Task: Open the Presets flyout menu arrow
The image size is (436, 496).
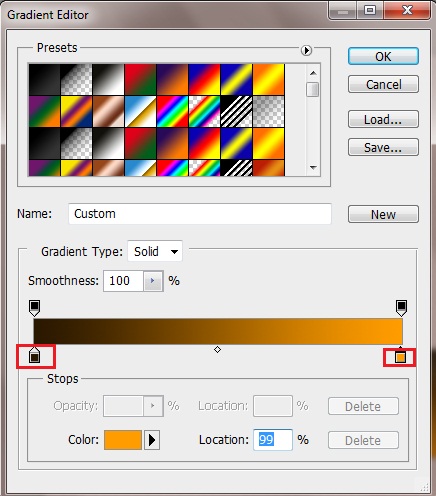Action: [x=306, y=50]
